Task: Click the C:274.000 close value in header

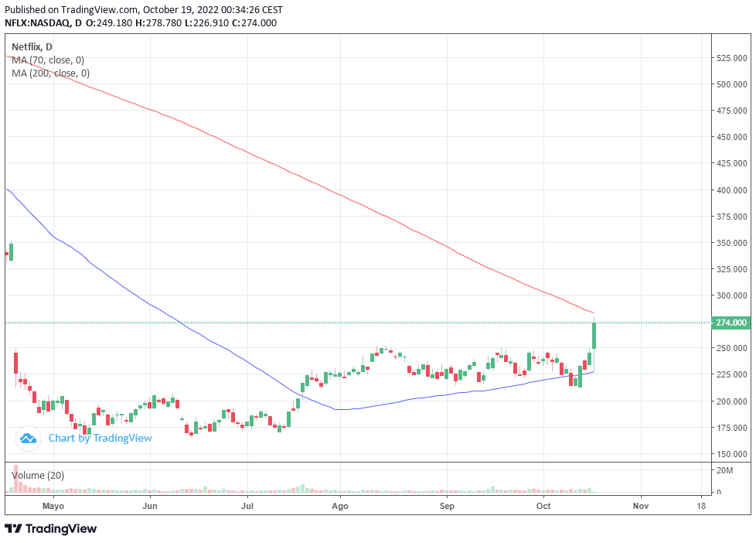Action: [x=254, y=22]
